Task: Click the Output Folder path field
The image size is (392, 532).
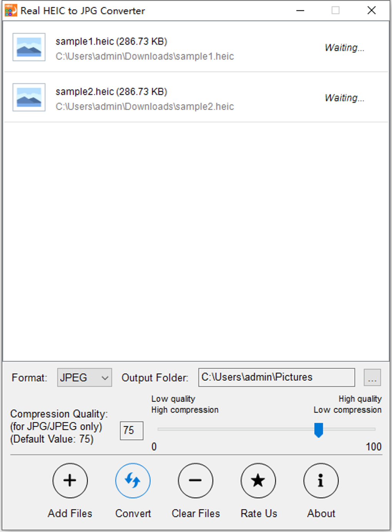Action: tap(276, 377)
